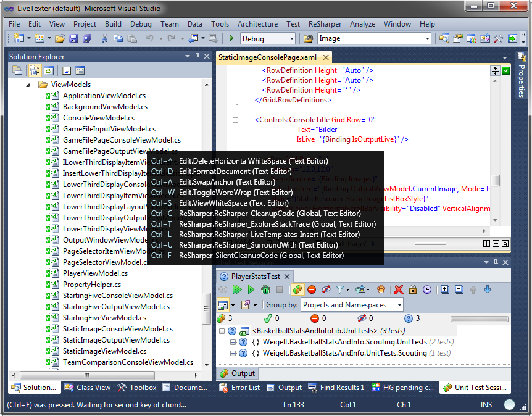
Task: Click the Start Debugging green arrow
Action: (x=231, y=38)
